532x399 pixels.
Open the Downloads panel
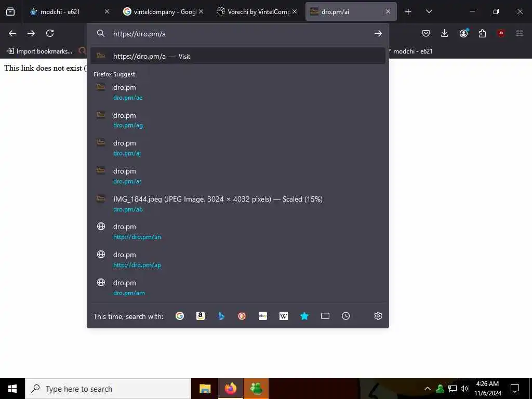coord(445,33)
